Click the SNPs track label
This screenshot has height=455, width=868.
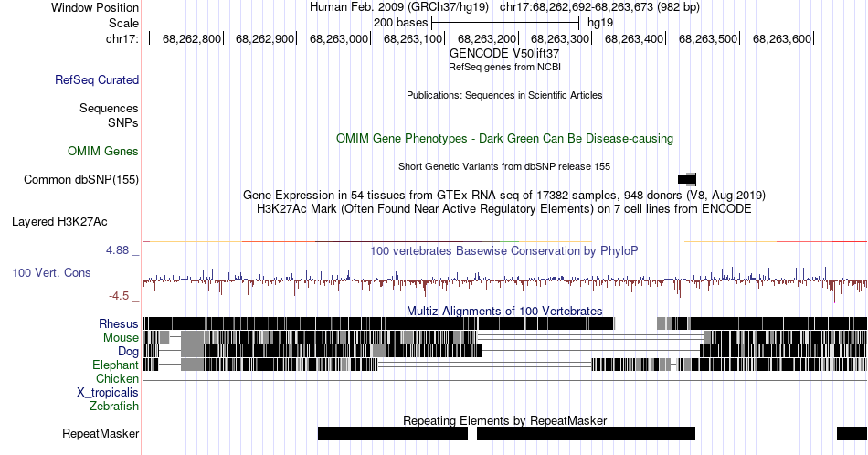pos(123,122)
